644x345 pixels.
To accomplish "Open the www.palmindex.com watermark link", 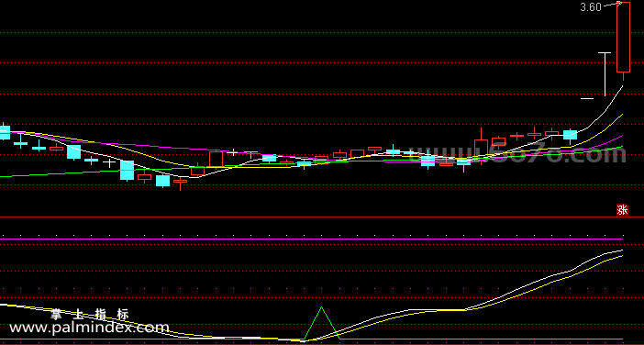I will point(89,328).
